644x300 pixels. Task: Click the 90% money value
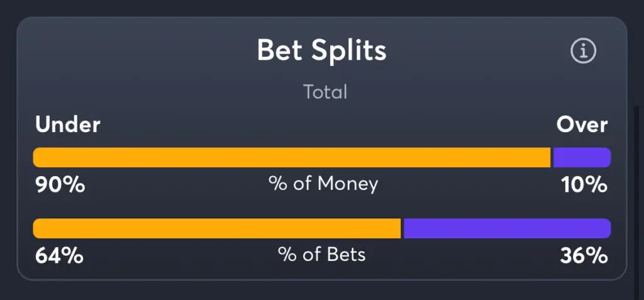(60, 185)
